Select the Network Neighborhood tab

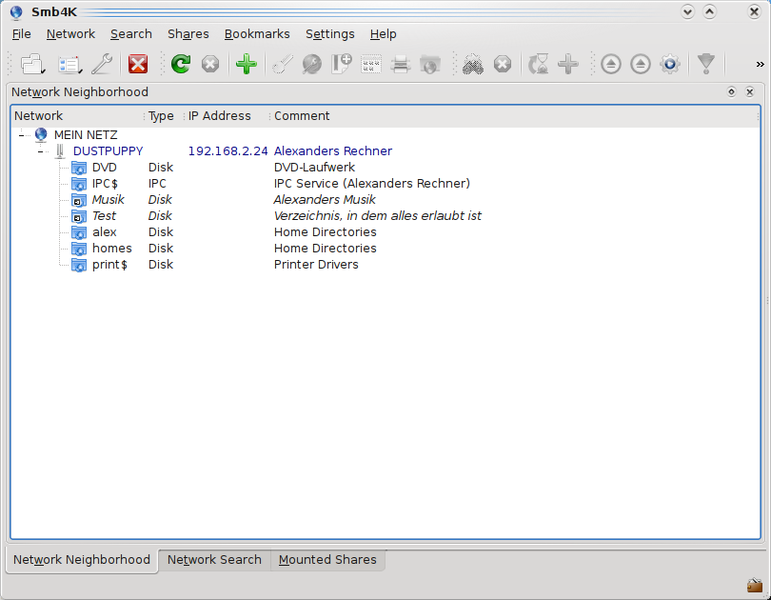(82, 560)
